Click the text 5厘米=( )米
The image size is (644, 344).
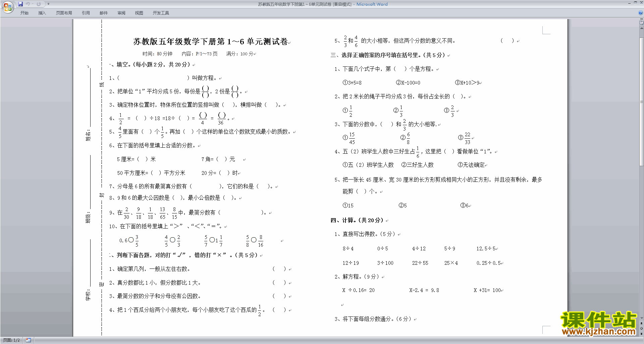pos(136,159)
